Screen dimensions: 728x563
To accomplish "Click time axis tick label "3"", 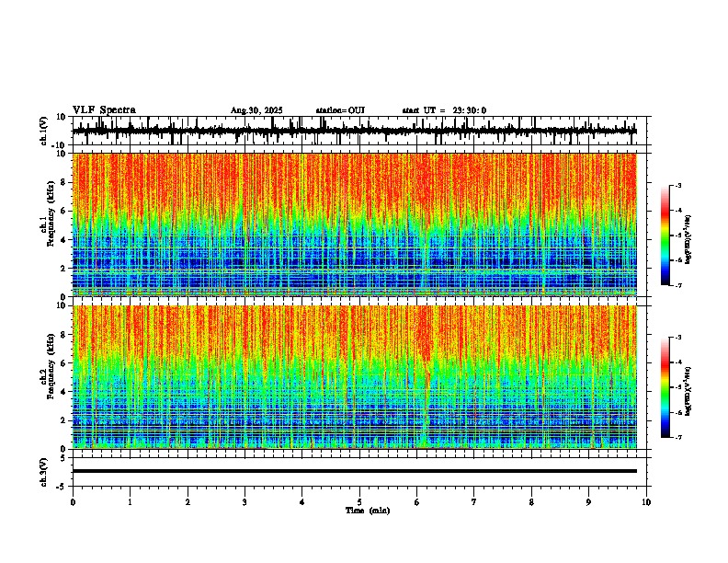I will click(x=245, y=502).
